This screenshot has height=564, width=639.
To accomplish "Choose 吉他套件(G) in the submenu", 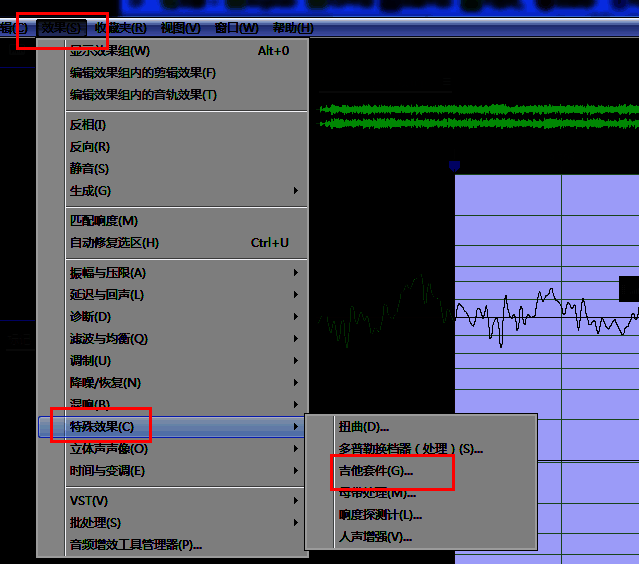I will [376, 470].
